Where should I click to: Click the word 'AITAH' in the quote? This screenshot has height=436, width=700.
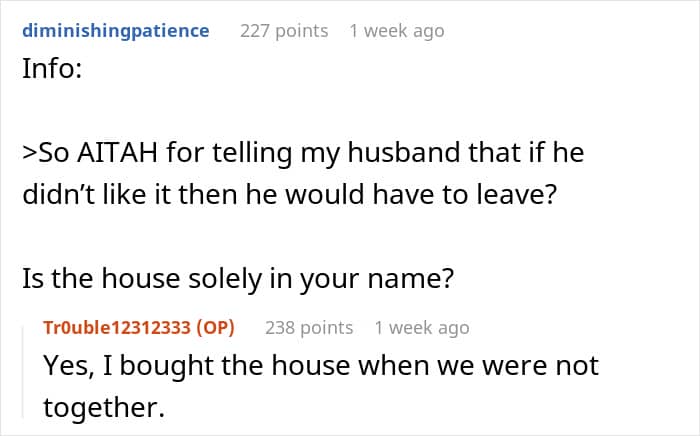pos(117,152)
